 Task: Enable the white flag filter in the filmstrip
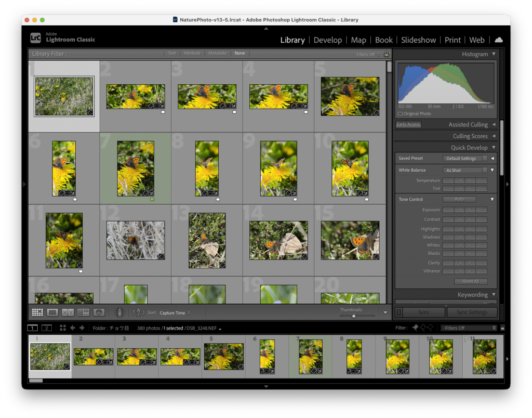tap(415, 328)
